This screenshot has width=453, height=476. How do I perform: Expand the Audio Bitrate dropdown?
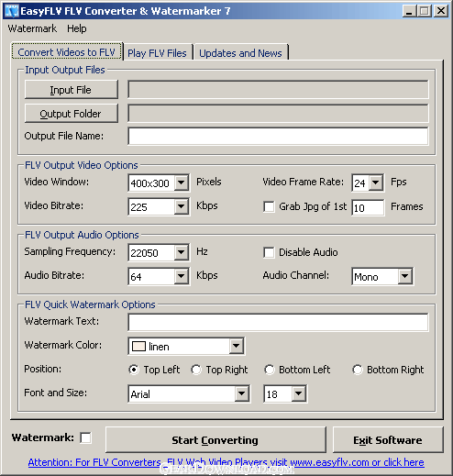click(x=182, y=277)
